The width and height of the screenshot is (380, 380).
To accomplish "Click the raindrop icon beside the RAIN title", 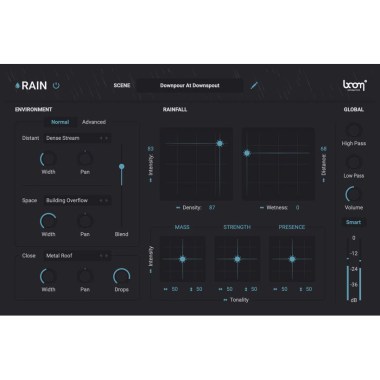I will (x=17, y=86).
